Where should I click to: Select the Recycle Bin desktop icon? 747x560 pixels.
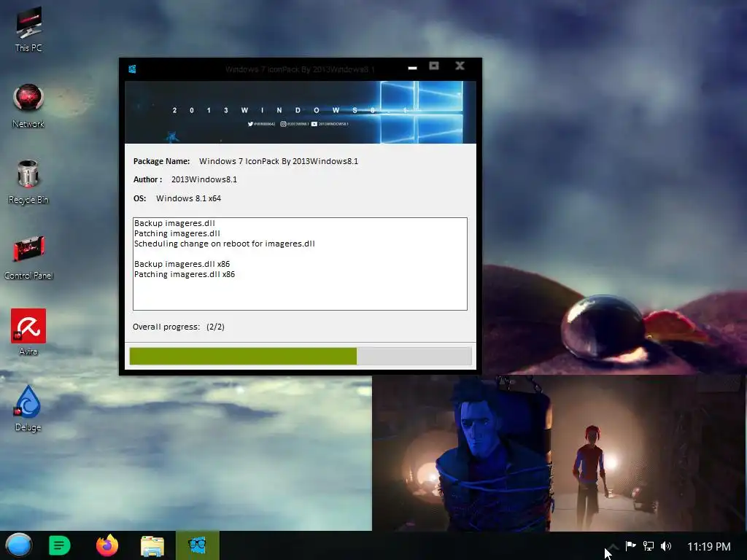pyautogui.click(x=28, y=182)
